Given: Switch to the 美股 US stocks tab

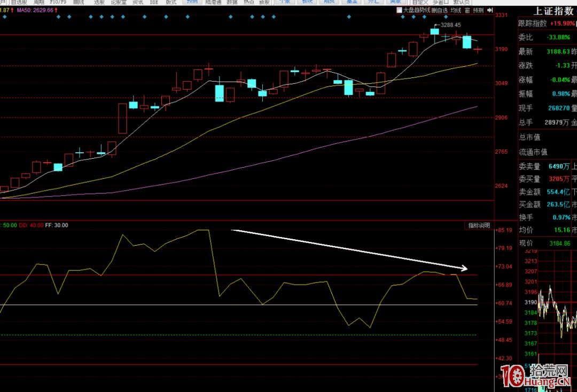Looking at the screenshot, I should pos(395,2).
